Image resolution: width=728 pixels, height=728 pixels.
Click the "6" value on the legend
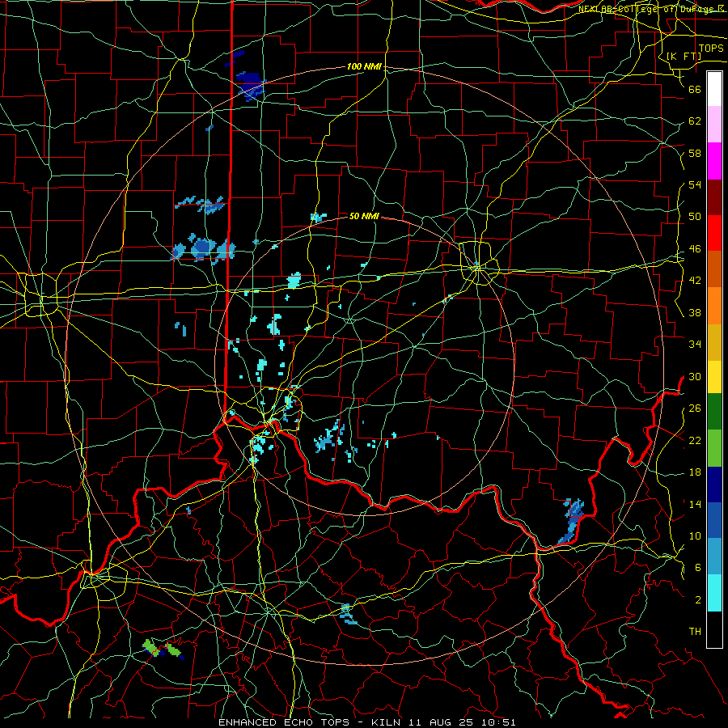coord(698,568)
